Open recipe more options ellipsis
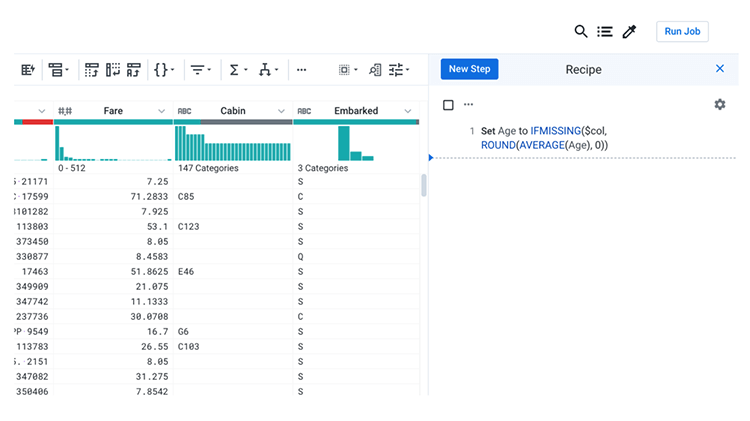The width and height of the screenshot is (750, 421). [x=468, y=105]
